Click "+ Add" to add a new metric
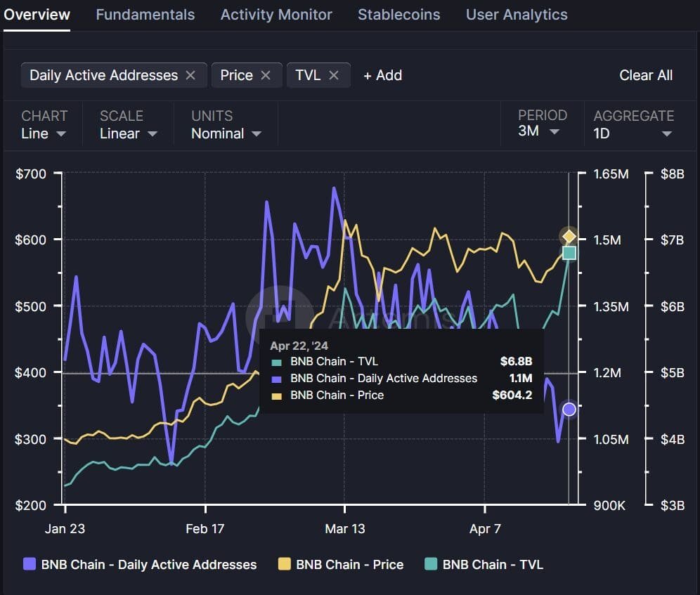This screenshot has width=700, height=595. pos(382,75)
